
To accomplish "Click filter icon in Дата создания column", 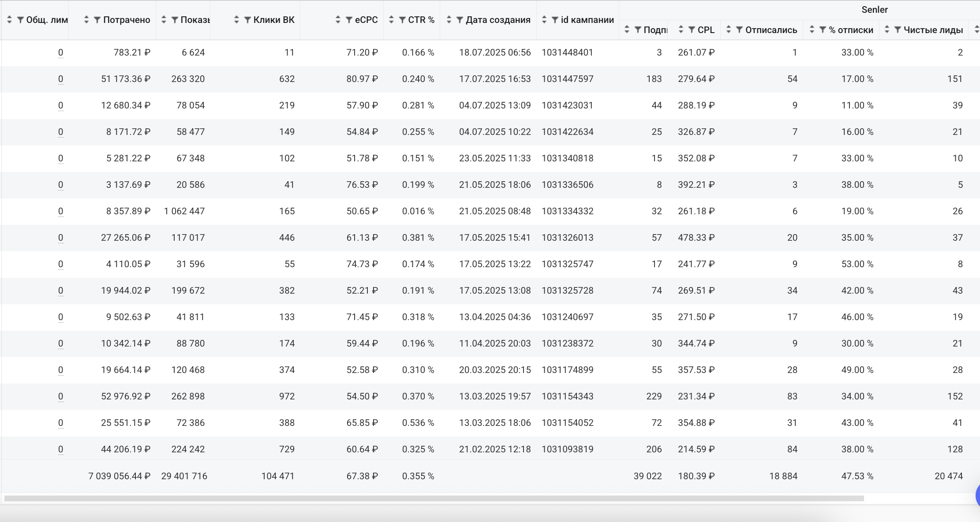I will (x=460, y=20).
